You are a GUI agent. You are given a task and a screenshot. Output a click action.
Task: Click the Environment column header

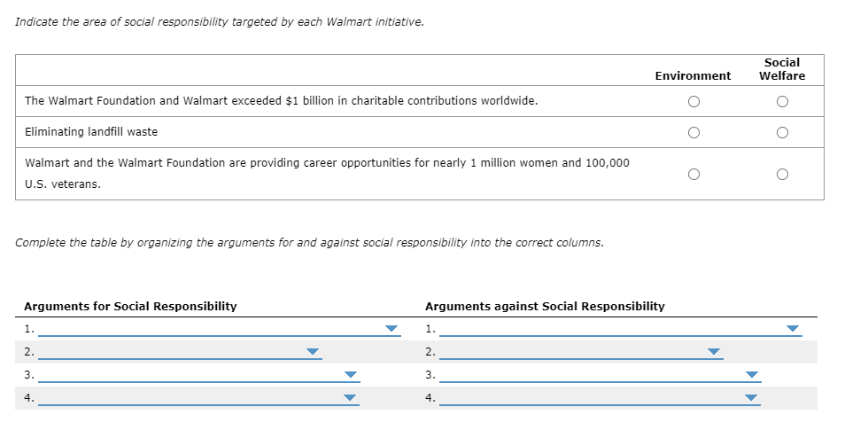point(693,76)
